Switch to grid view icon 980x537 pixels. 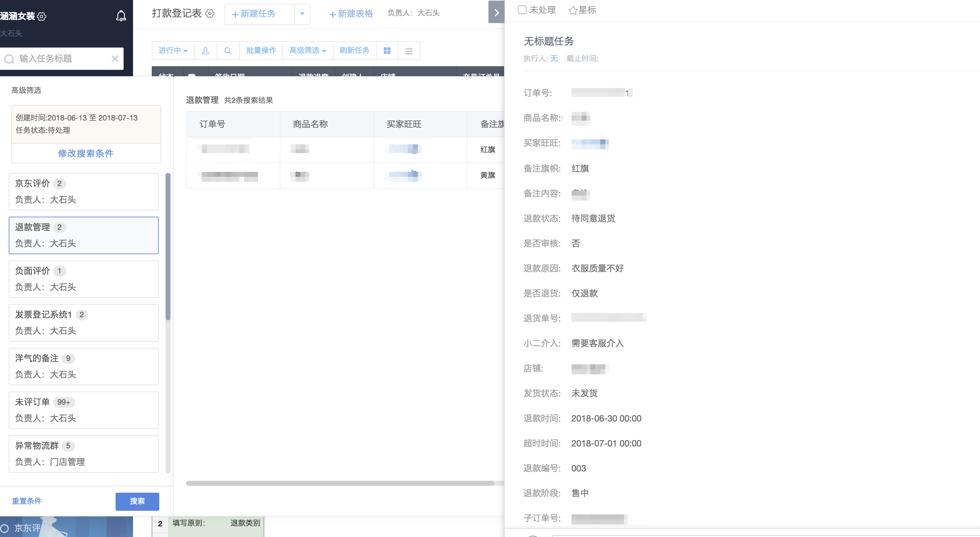pos(387,51)
